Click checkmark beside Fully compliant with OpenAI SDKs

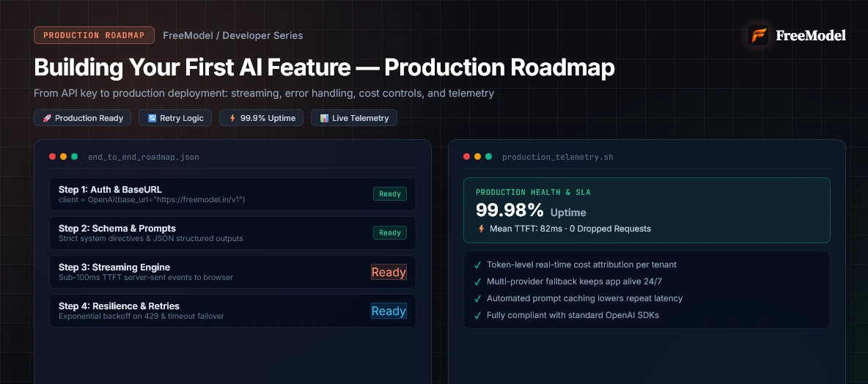(x=478, y=315)
